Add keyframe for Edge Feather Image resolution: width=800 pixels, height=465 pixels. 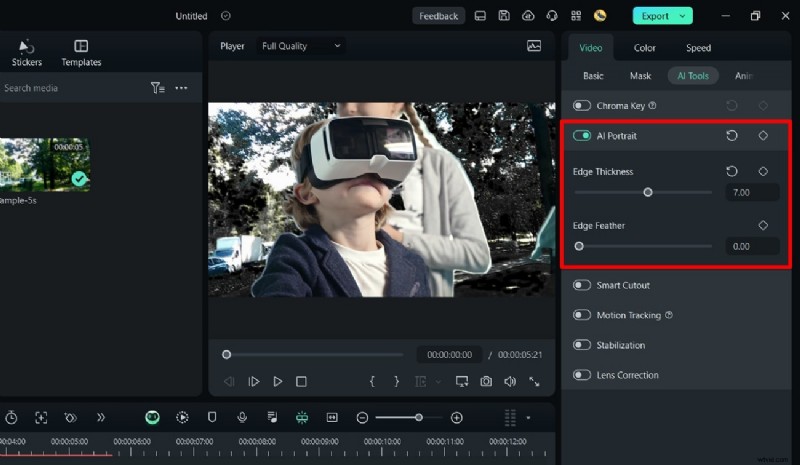pyautogui.click(x=763, y=225)
